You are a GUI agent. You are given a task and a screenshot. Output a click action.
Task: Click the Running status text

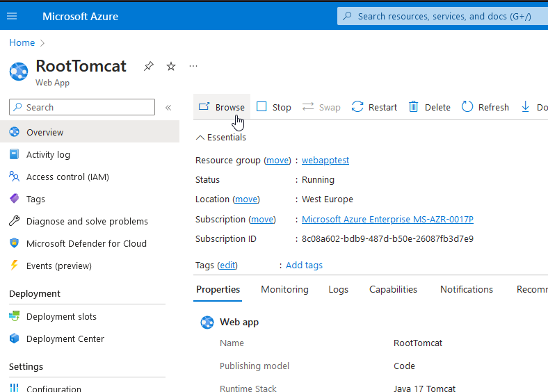pos(318,179)
